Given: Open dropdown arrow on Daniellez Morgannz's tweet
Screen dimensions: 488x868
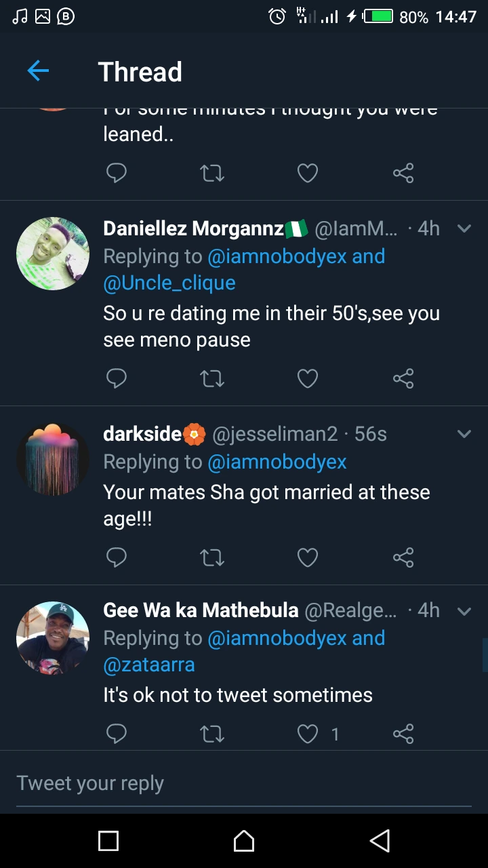Looking at the screenshot, I should click(464, 229).
